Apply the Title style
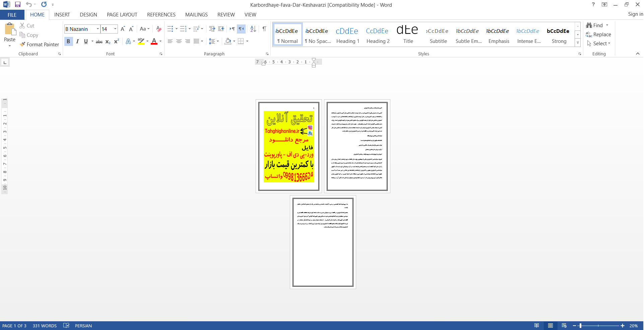 (x=408, y=35)
